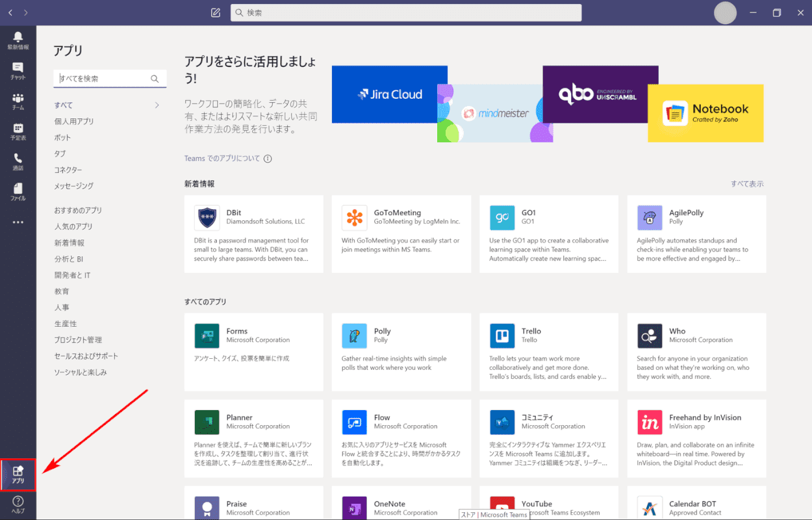812x520 pixels.
Task: Open the Notebook by Zoho banner
Action: (x=705, y=113)
